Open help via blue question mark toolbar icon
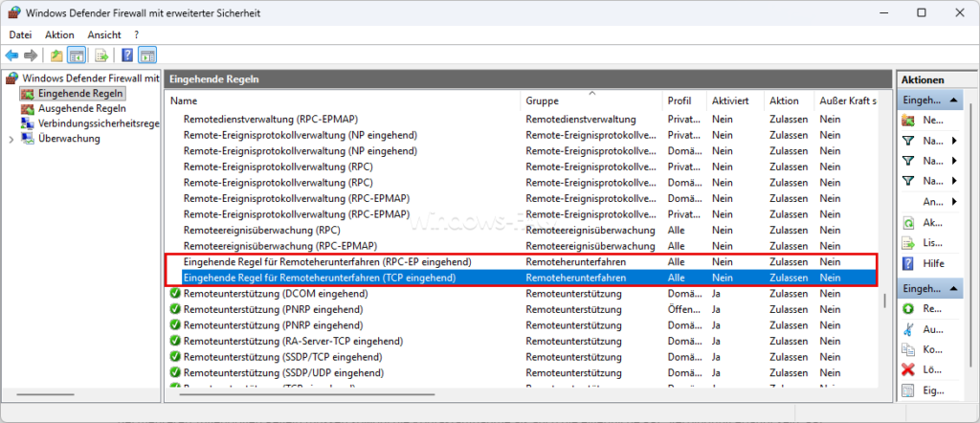 (x=127, y=56)
